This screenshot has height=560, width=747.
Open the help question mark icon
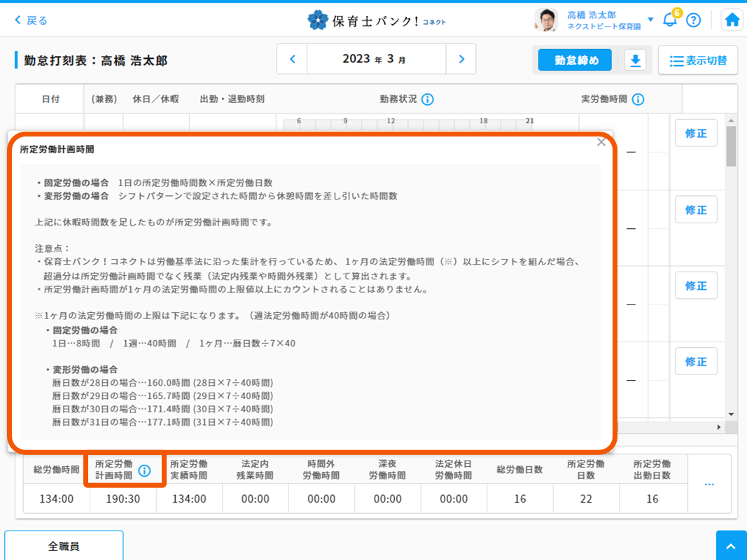[693, 20]
